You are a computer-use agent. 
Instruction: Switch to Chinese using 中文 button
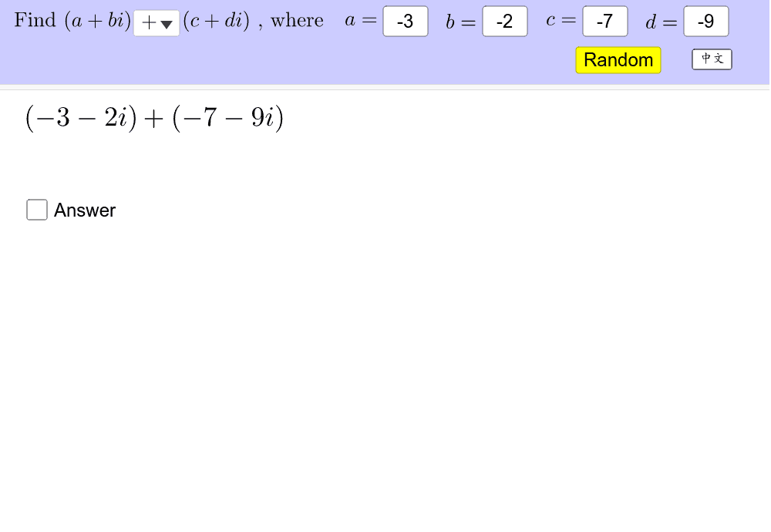pos(711,59)
